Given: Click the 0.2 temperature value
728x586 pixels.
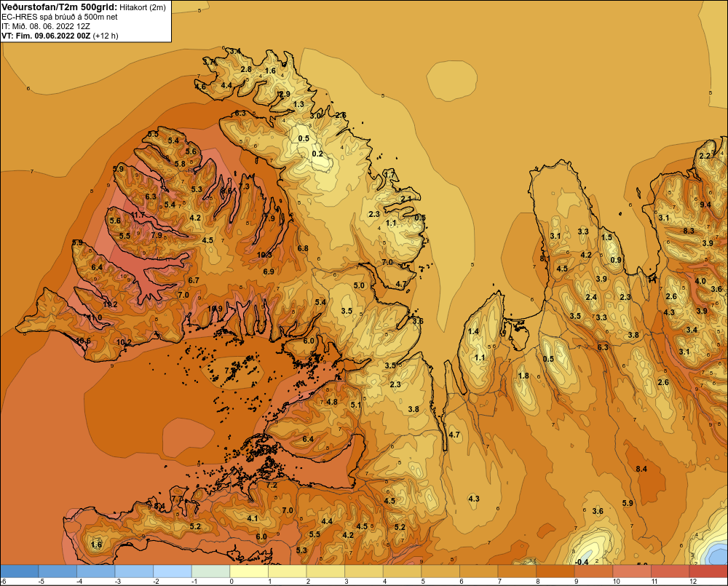Looking at the screenshot, I should 317,154.
